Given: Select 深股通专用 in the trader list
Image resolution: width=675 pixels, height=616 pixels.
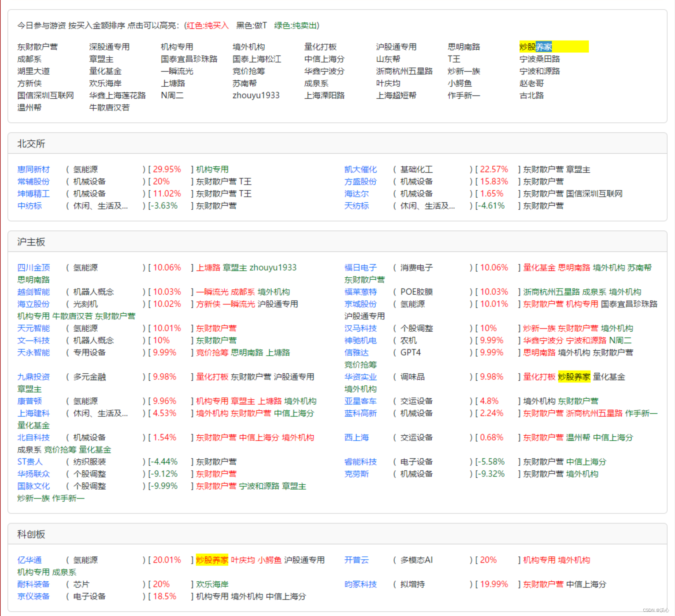Looking at the screenshot, I should (x=109, y=47).
